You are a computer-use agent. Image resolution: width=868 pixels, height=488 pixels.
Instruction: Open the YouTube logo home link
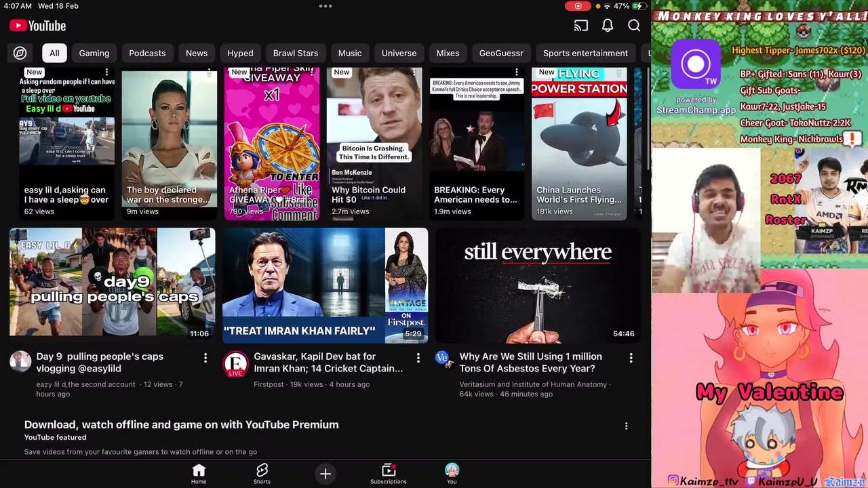pos(38,26)
